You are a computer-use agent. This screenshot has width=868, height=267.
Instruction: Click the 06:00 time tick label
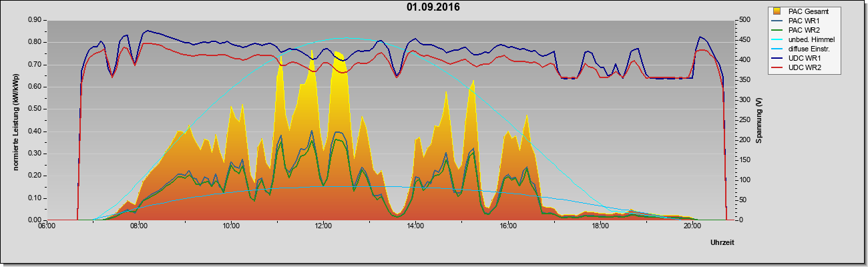coord(46,227)
